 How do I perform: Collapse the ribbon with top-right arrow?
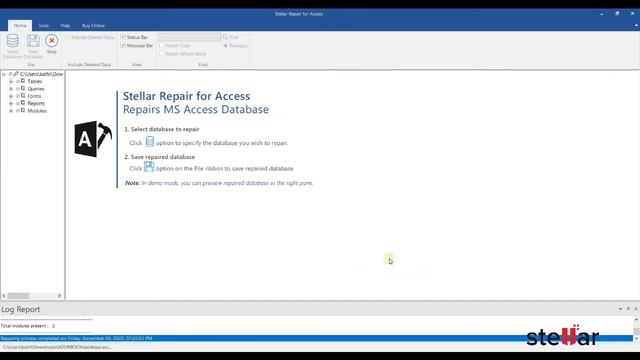click(x=636, y=25)
